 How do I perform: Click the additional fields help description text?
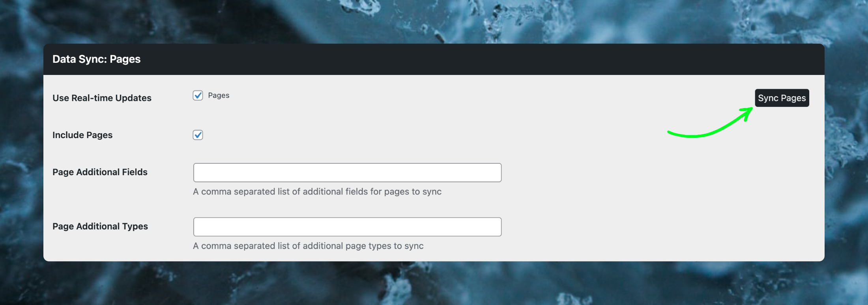[317, 192]
